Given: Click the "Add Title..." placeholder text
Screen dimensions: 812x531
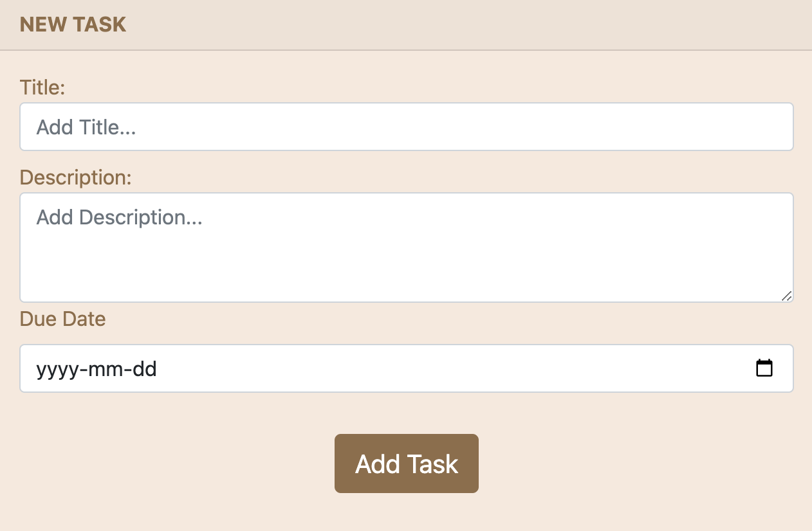Looking at the screenshot, I should click(x=86, y=127).
